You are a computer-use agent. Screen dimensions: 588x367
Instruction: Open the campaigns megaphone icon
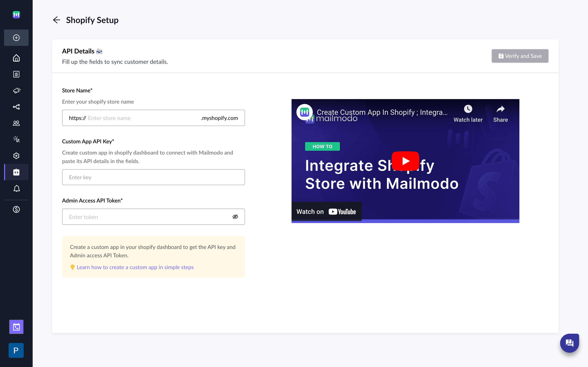click(16, 90)
